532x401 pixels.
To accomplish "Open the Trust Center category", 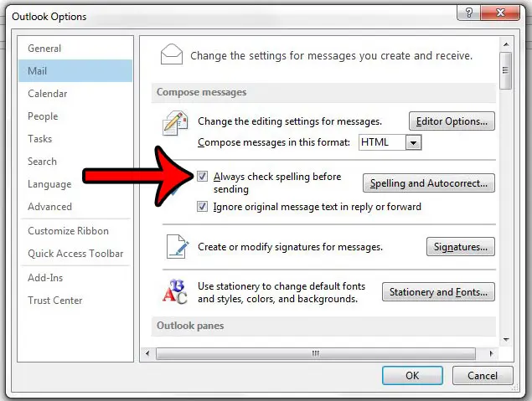I will [x=75, y=301].
